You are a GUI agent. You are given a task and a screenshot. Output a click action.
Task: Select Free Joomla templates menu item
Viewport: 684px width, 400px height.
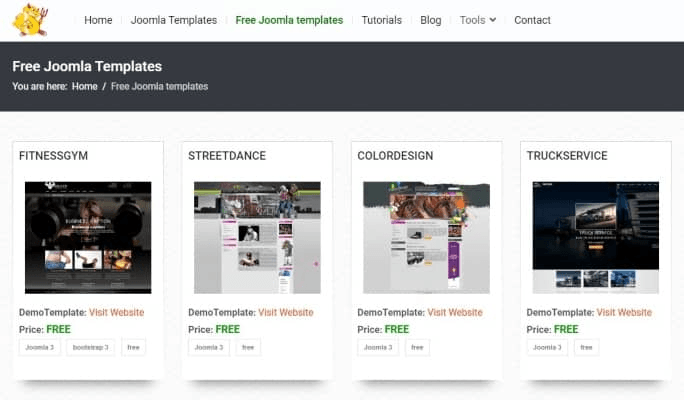(x=289, y=20)
